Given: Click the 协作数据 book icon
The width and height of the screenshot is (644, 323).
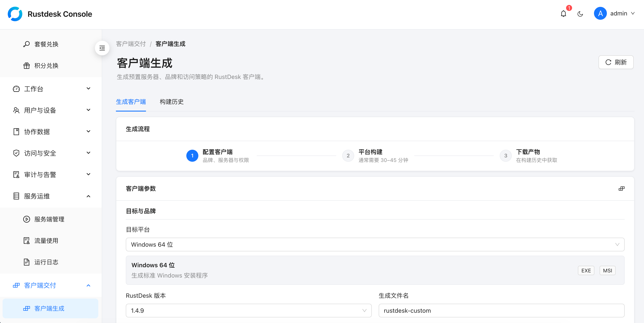Looking at the screenshot, I should click(x=16, y=132).
